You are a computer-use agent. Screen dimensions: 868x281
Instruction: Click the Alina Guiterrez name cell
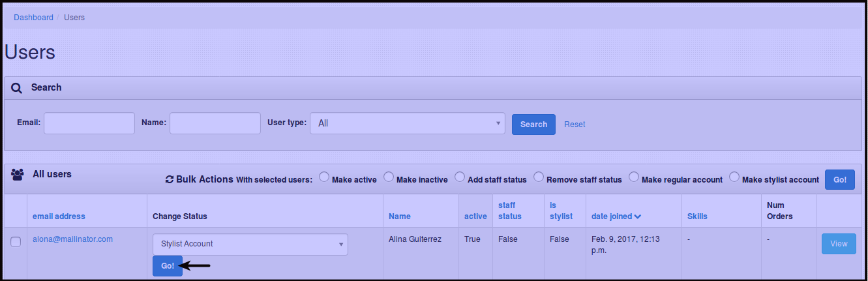tap(415, 239)
